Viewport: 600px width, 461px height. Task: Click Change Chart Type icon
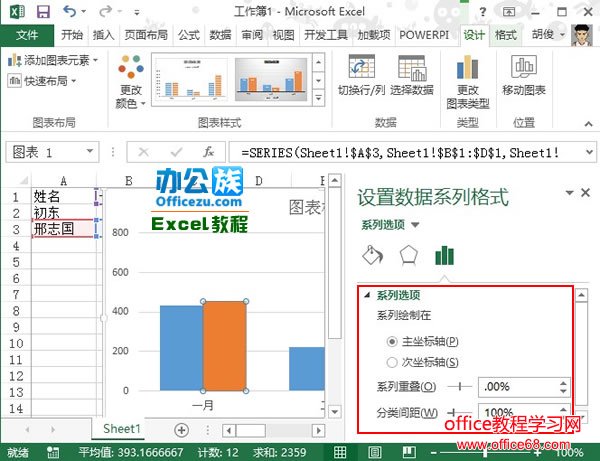click(x=468, y=67)
